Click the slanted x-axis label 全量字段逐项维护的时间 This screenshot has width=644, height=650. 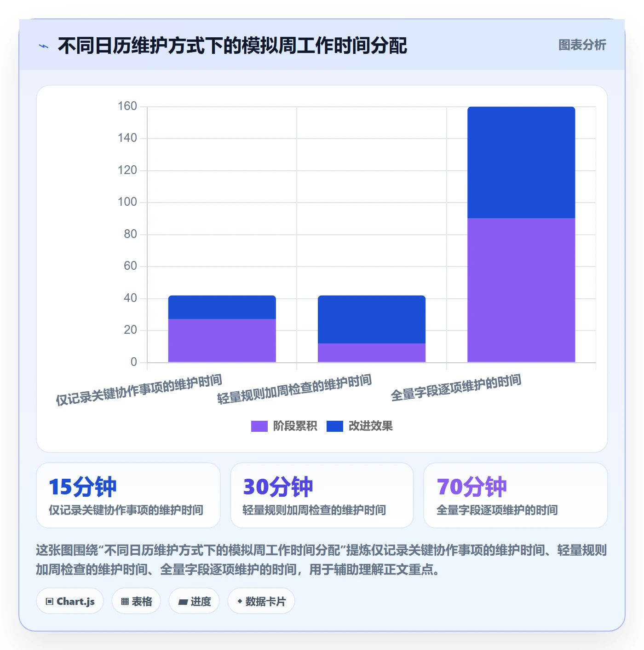[456, 388]
